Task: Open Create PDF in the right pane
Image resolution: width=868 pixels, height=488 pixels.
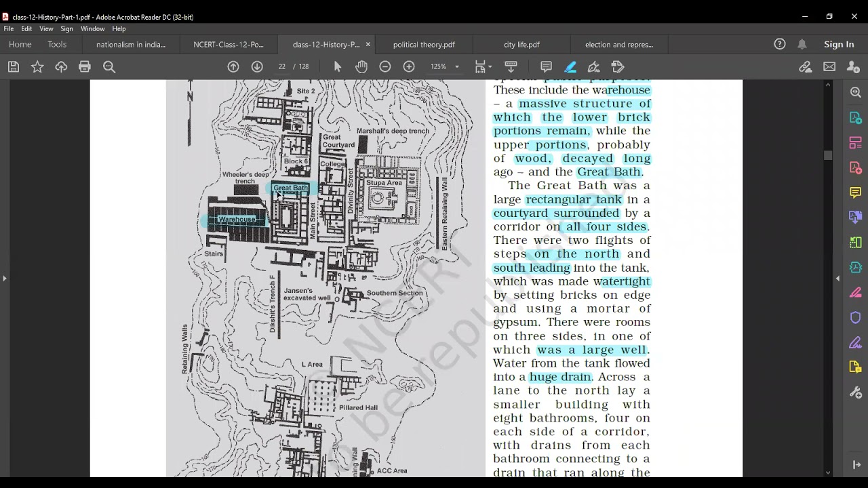Action: (856, 167)
